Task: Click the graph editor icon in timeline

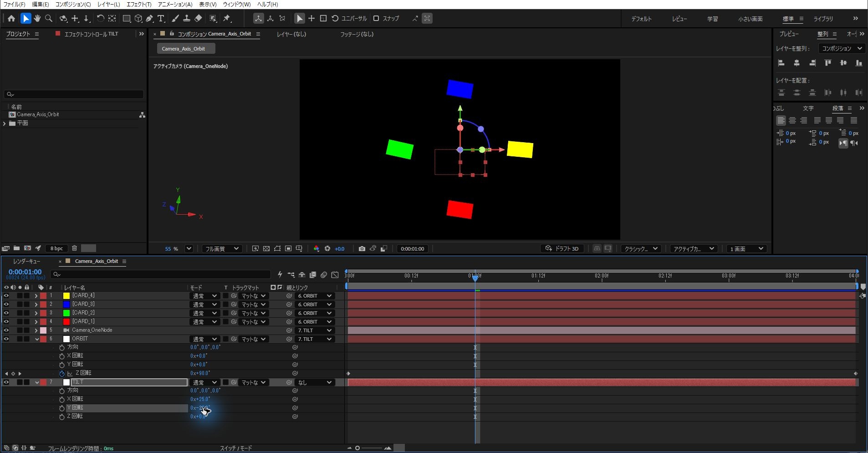Action: [x=335, y=274]
